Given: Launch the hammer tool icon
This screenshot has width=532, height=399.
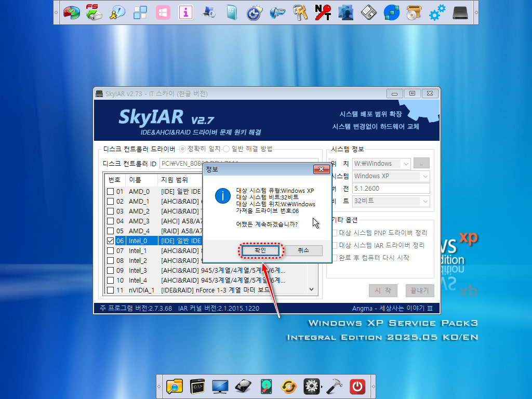Looking at the screenshot, I should pyautogui.click(x=334, y=387).
